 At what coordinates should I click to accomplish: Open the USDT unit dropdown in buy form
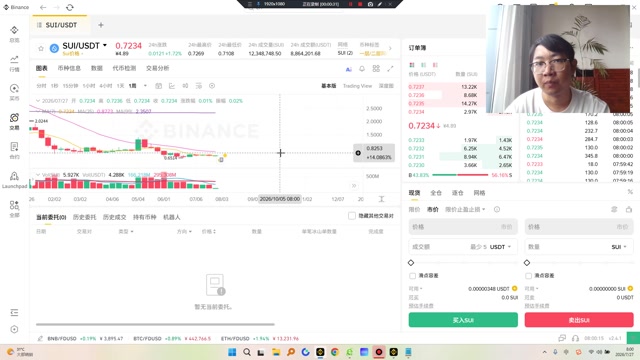[x=500, y=247]
